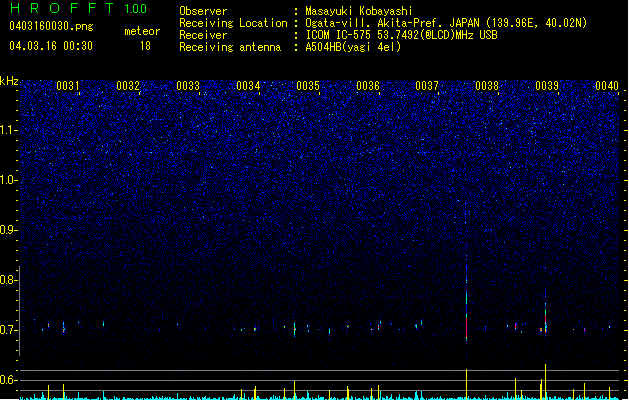The image size is (629, 400).
Task: Click the version number 1.0.0
Action: [135, 9]
